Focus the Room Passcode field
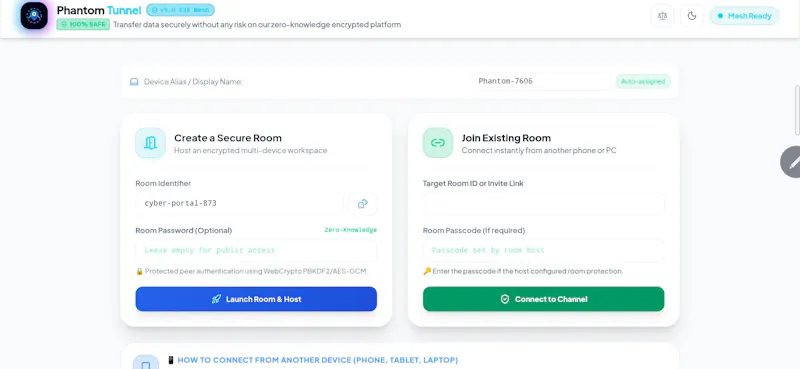Viewport: 800px width, 369px height. tap(543, 250)
